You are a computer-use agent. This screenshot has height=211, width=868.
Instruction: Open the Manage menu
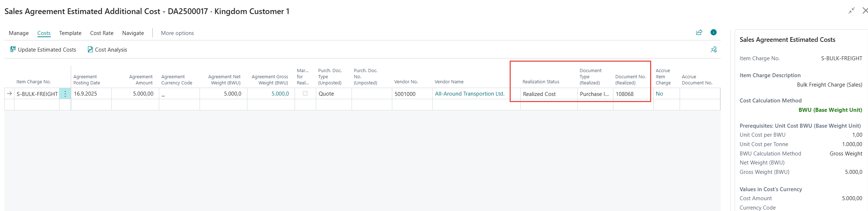click(x=19, y=33)
